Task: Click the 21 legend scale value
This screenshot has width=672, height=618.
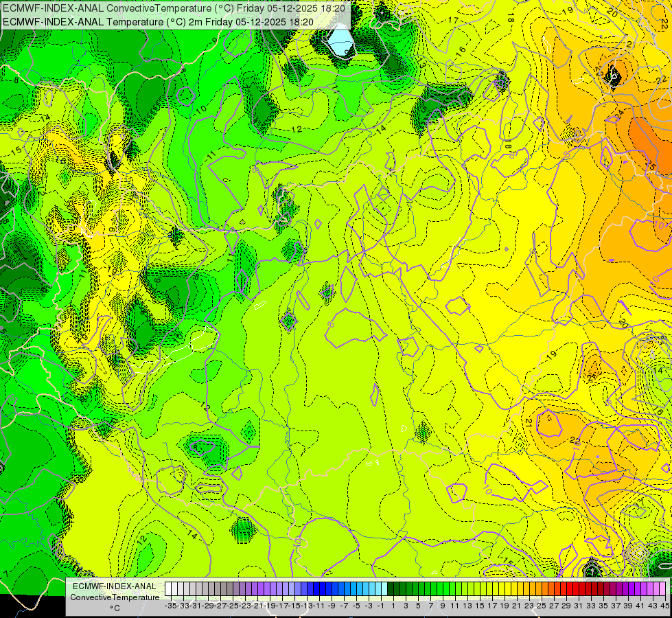Action: click(x=518, y=606)
